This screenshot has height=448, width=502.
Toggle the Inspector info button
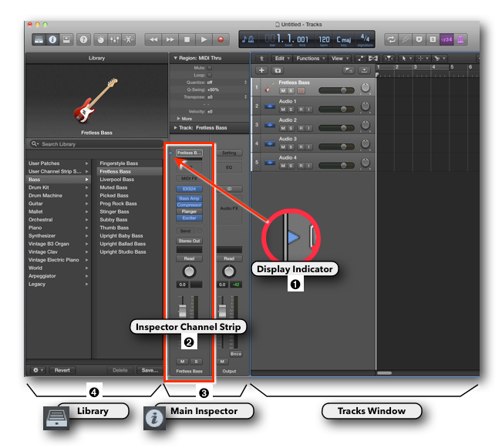52,39
